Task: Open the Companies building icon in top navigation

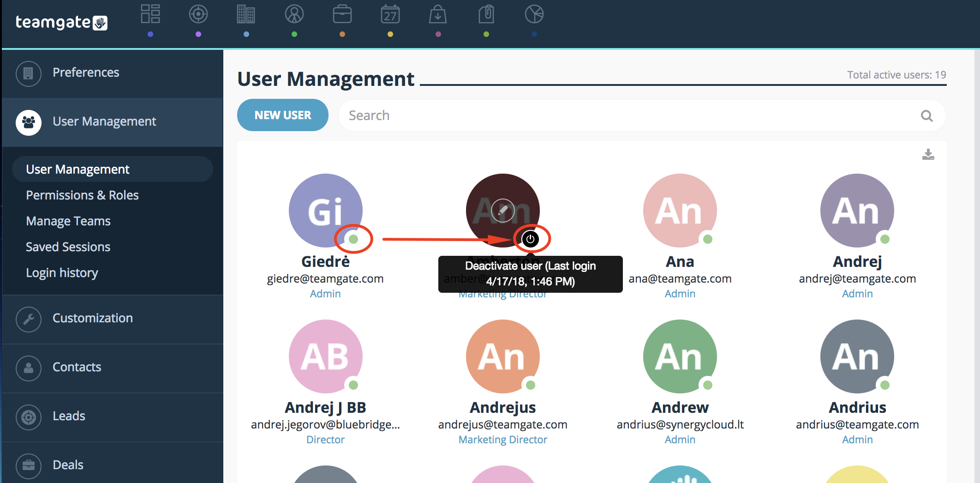Action: pyautogui.click(x=246, y=14)
